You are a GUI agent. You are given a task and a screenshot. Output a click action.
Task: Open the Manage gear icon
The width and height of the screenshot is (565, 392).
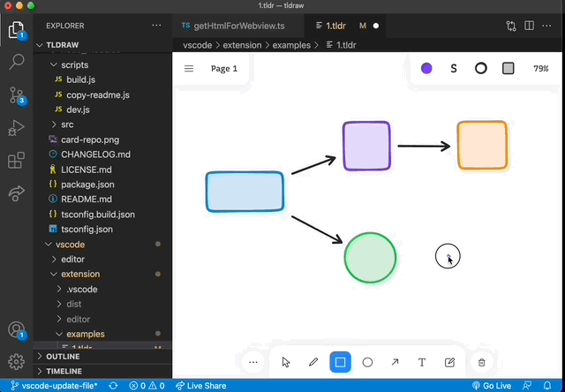[x=17, y=361]
